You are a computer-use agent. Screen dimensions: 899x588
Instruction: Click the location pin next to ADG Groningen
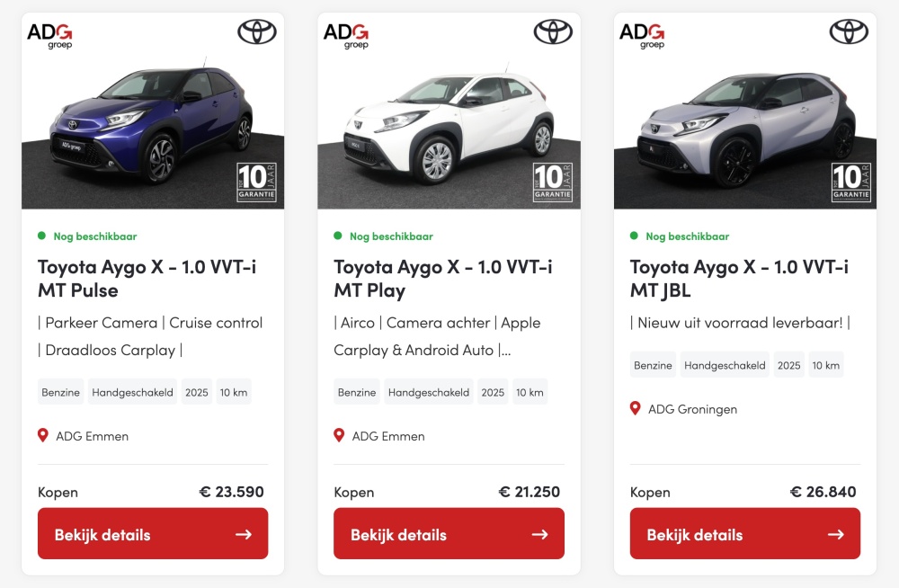coord(636,408)
